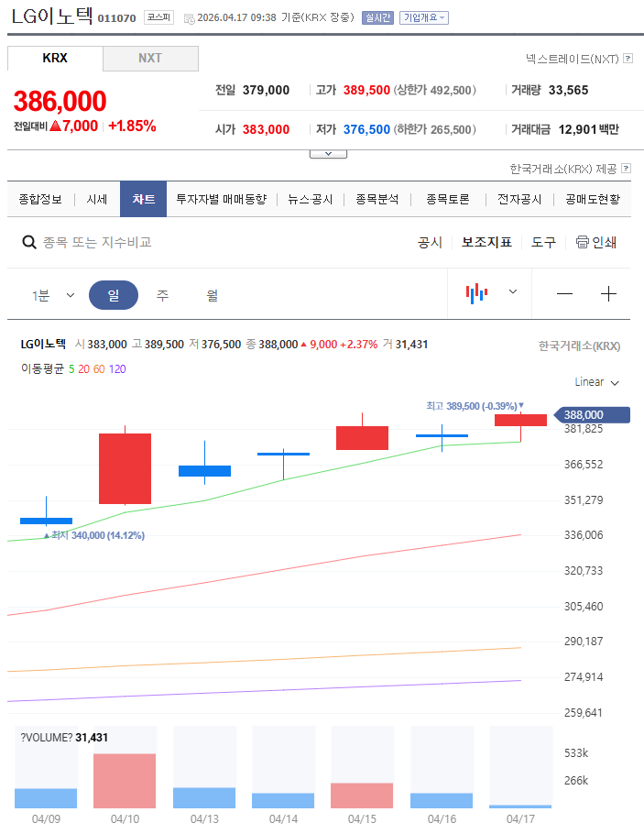Click the printer icon next to 인쇄

(x=583, y=243)
